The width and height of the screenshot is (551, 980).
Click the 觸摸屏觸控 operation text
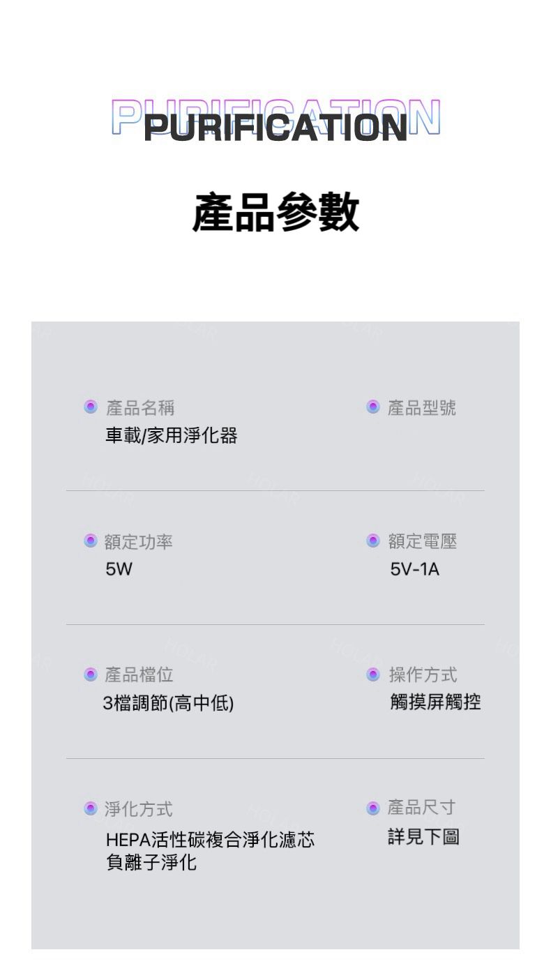435,702
